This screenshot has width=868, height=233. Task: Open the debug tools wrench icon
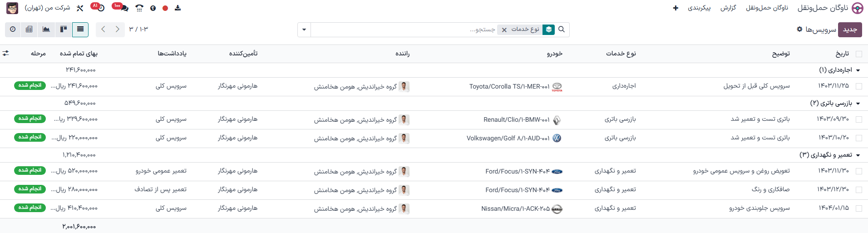(x=80, y=8)
